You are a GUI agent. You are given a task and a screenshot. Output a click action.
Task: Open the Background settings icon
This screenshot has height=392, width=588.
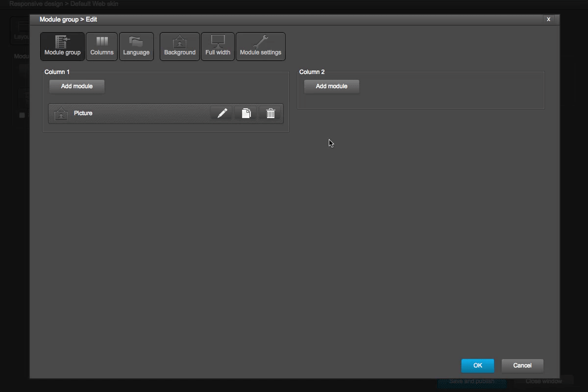179,46
